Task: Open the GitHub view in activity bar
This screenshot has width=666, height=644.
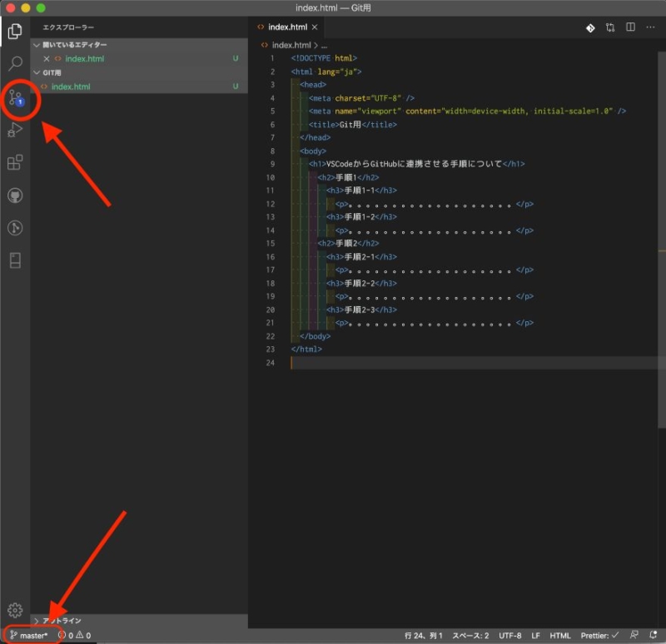Action: pos(15,196)
